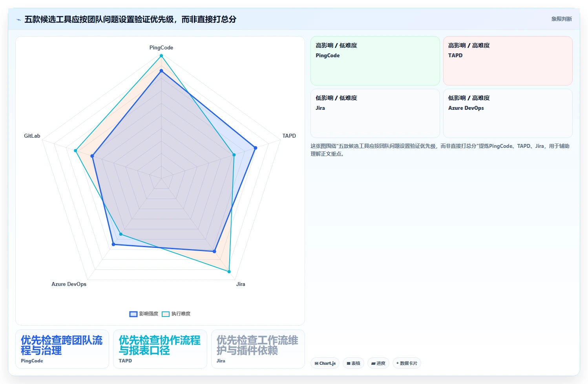Click TAPD text in 高影响 / 高难度 card

(x=455, y=55)
